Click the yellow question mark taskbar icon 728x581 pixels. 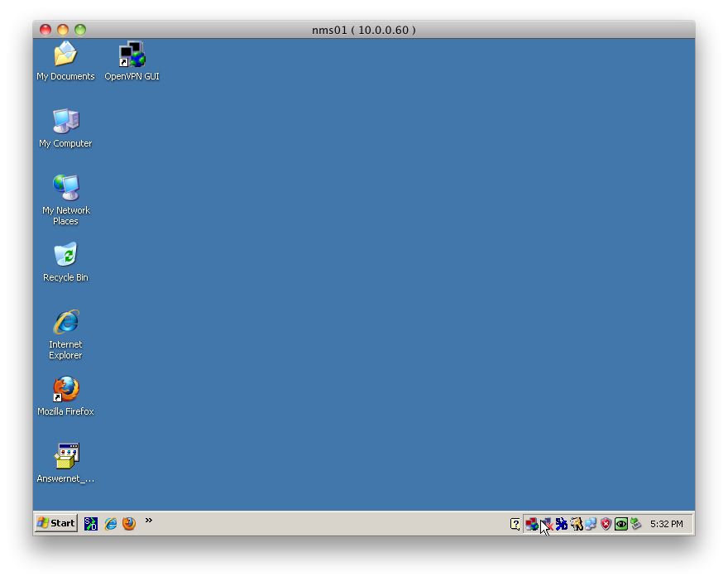(515, 524)
